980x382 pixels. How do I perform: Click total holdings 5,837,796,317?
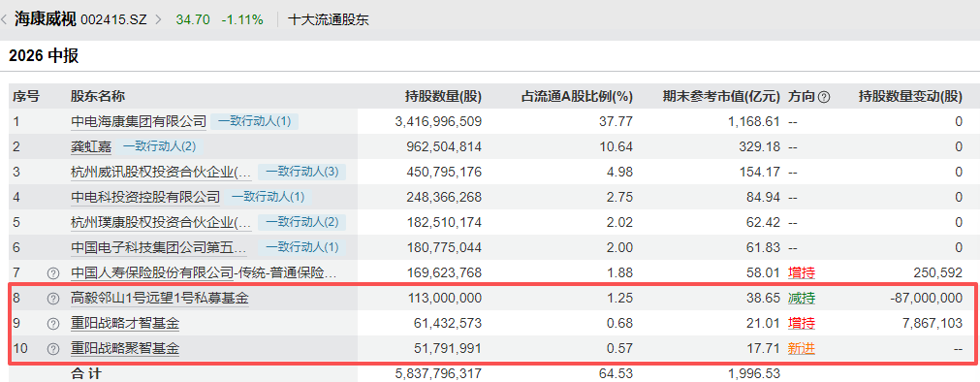click(439, 374)
